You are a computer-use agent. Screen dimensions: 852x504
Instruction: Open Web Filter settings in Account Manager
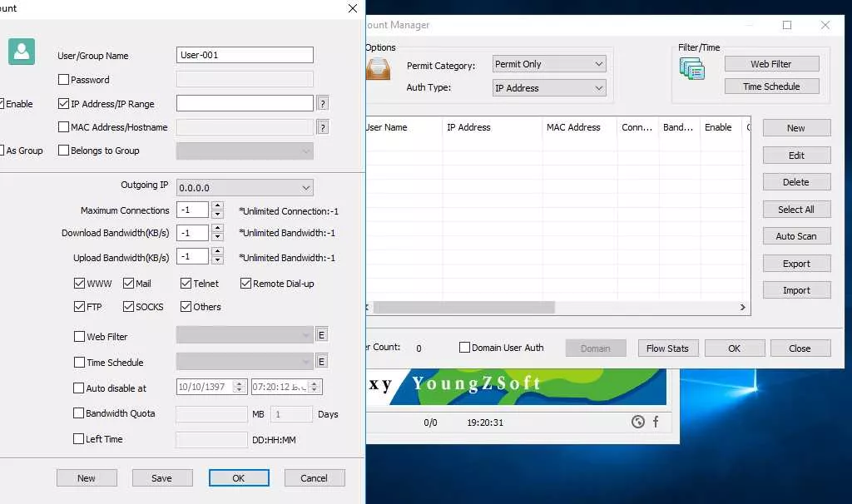[x=771, y=64]
